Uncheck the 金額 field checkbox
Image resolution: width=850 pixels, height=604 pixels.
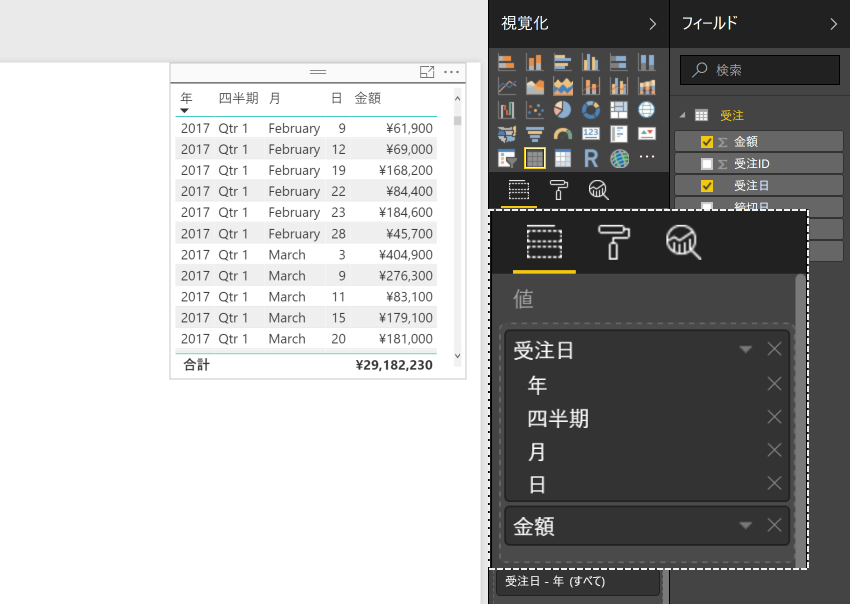pyautogui.click(x=706, y=142)
